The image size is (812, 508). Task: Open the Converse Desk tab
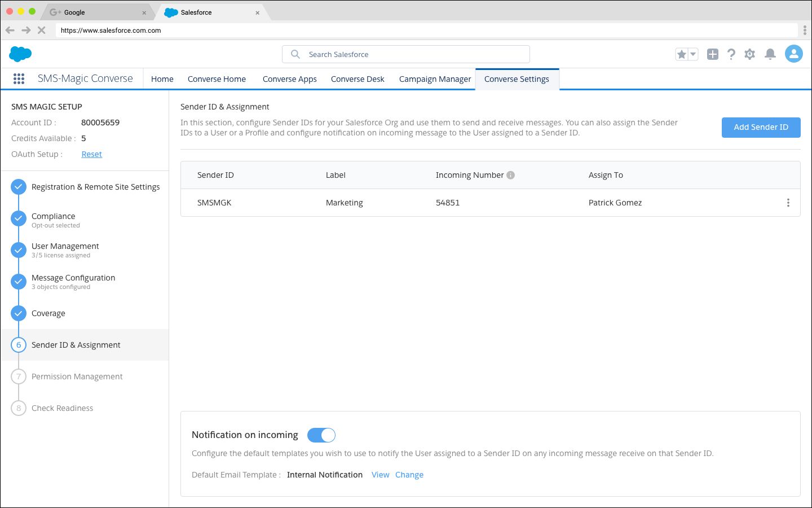coord(358,79)
